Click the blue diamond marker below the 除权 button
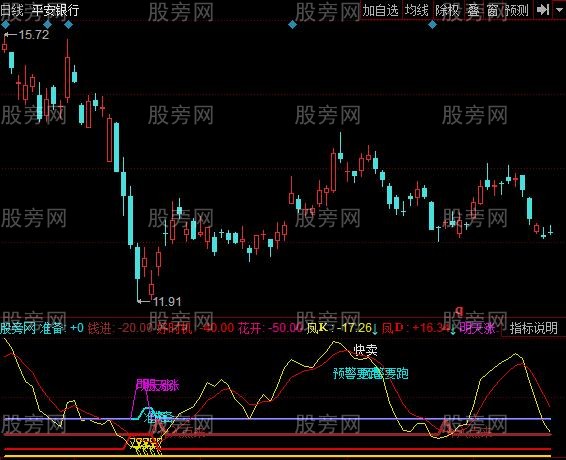This screenshot has width=566, height=460. click(x=432, y=25)
